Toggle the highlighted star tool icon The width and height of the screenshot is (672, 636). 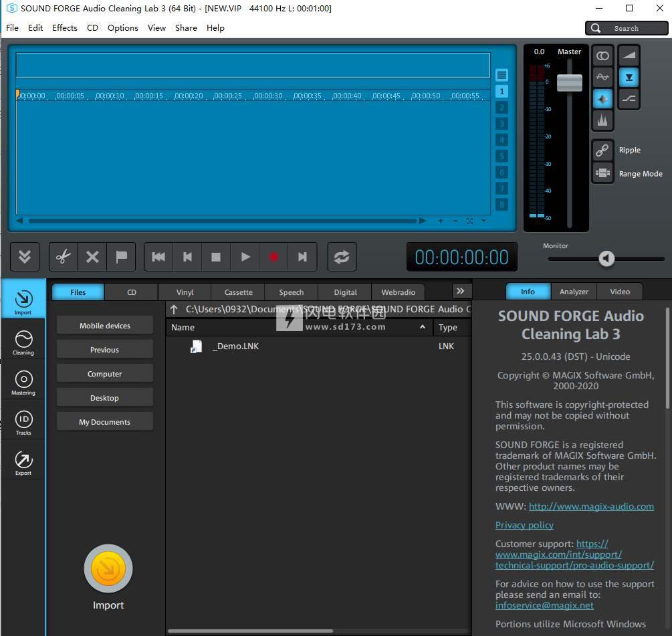602,99
